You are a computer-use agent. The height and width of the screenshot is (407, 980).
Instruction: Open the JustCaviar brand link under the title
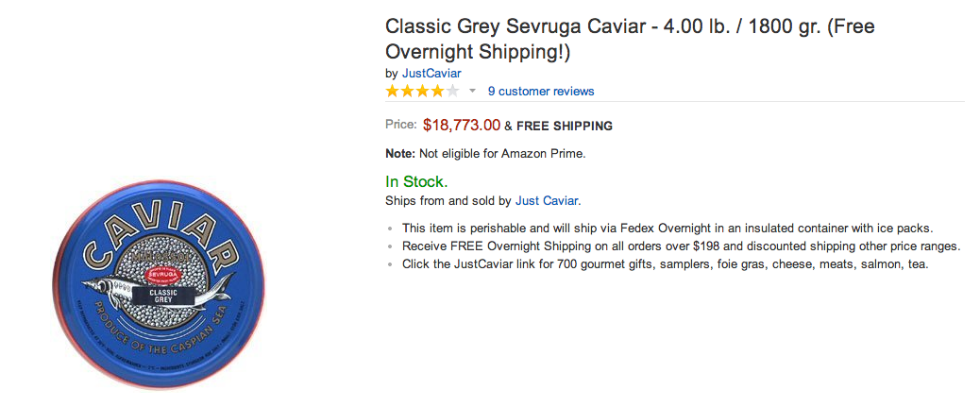click(431, 73)
